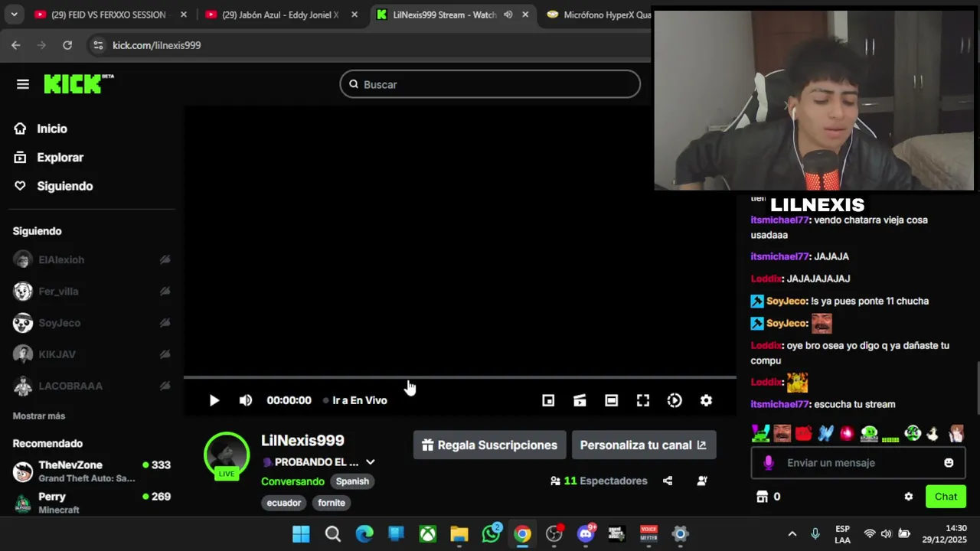980x551 pixels.
Task: Expand Mostrar más in followed list
Action: click(x=39, y=416)
